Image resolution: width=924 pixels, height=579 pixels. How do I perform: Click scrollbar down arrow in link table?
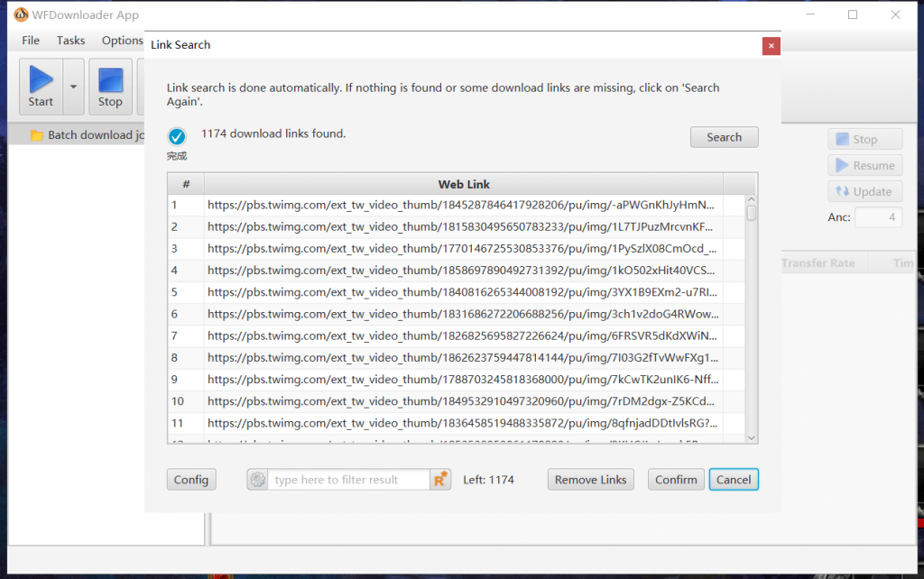tap(752, 437)
